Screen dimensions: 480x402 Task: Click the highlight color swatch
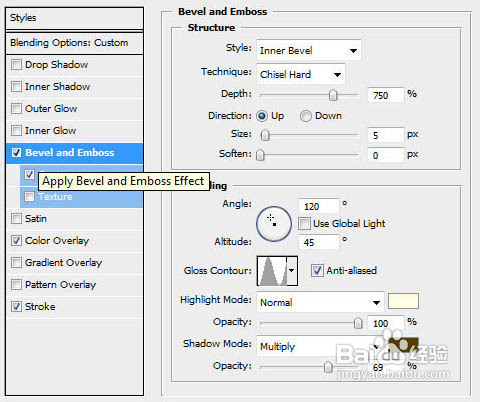point(403,302)
